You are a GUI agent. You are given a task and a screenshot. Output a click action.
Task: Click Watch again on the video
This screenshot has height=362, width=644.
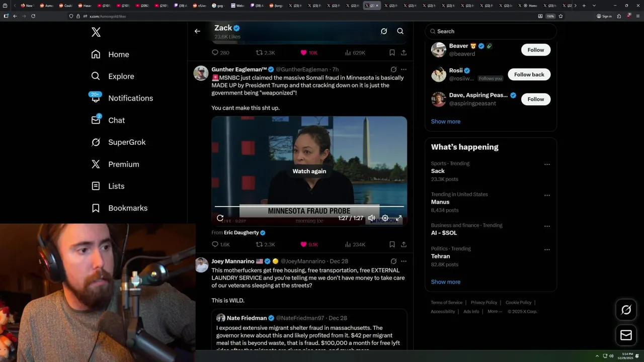[309, 171]
